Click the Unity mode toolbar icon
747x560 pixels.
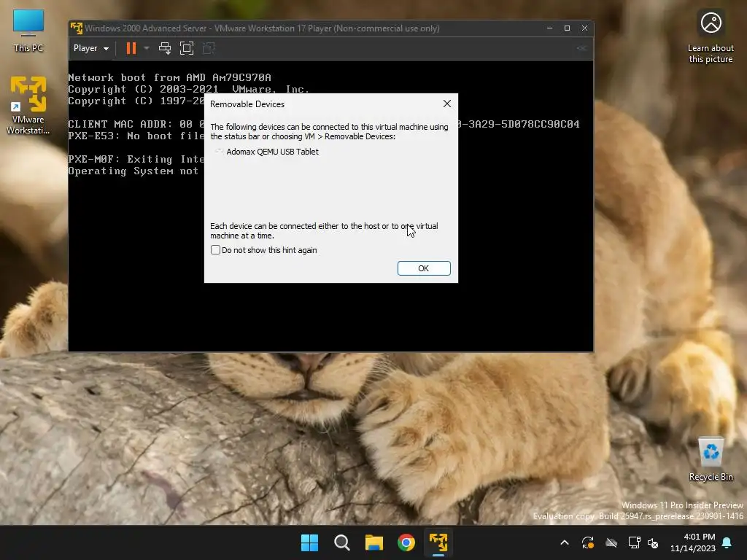point(209,48)
